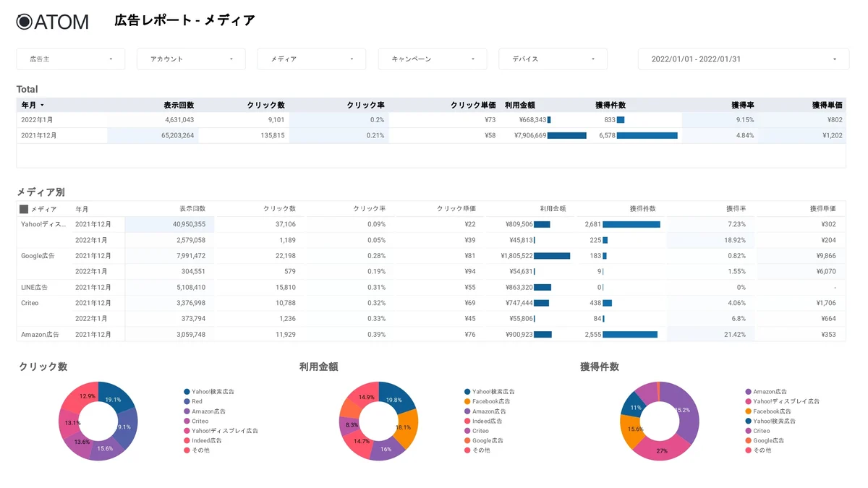
Task: Click Indeed広告 legend dot in 利用金額 chart
Action: [x=467, y=421]
